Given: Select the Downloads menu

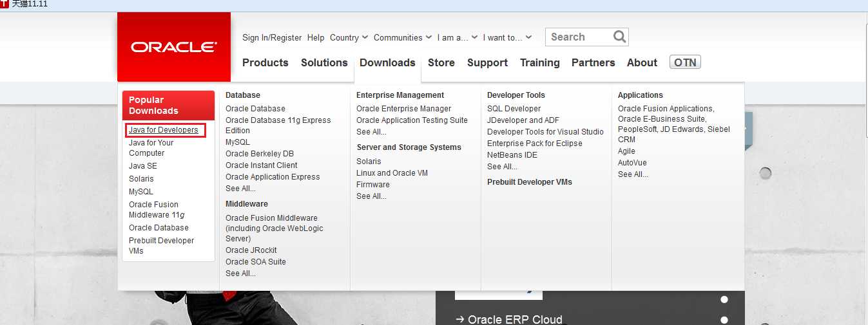Looking at the screenshot, I should pos(387,62).
